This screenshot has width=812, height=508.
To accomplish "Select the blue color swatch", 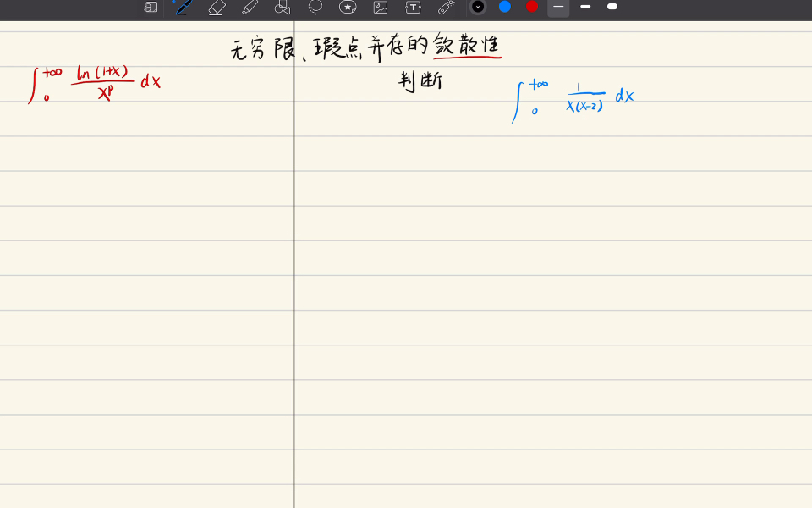I will (506, 8).
